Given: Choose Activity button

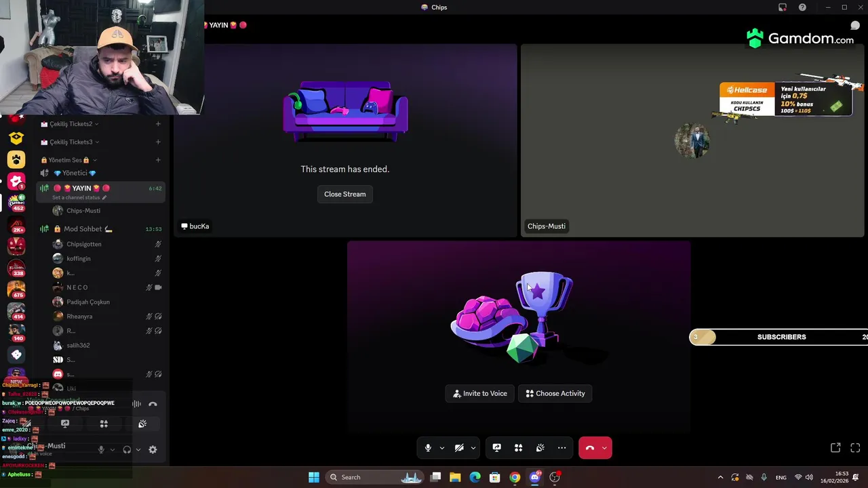Looking at the screenshot, I should tap(555, 393).
